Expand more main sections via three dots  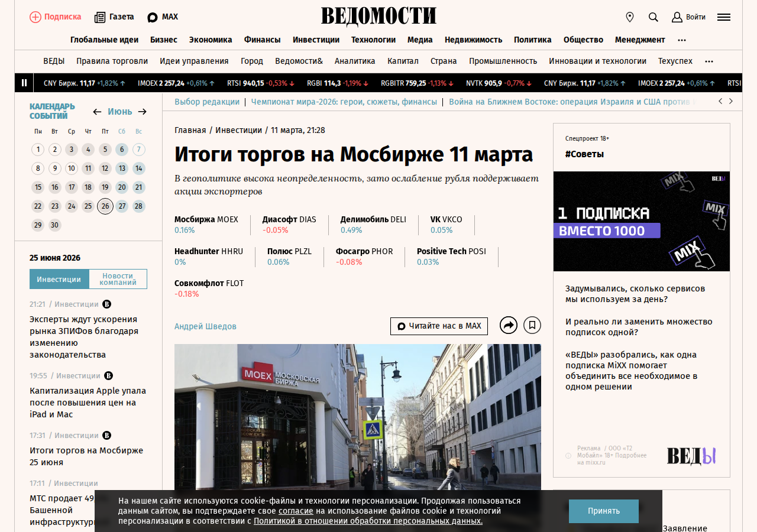[682, 40]
